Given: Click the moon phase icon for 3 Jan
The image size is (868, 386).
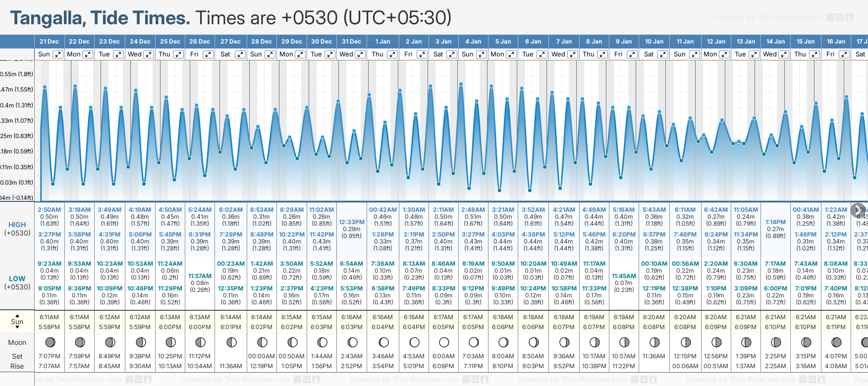Looking at the screenshot, I should pyautogui.click(x=444, y=342).
